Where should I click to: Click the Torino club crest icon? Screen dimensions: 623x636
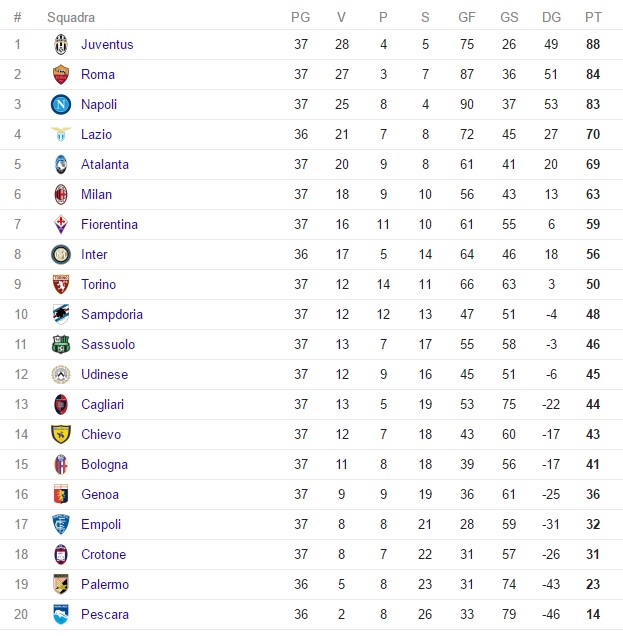pyautogui.click(x=61, y=284)
